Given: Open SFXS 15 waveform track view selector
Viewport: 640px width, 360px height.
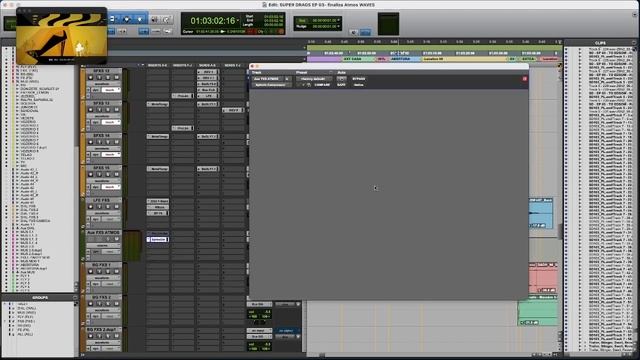Looking at the screenshot, I should (x=102, y=181).
